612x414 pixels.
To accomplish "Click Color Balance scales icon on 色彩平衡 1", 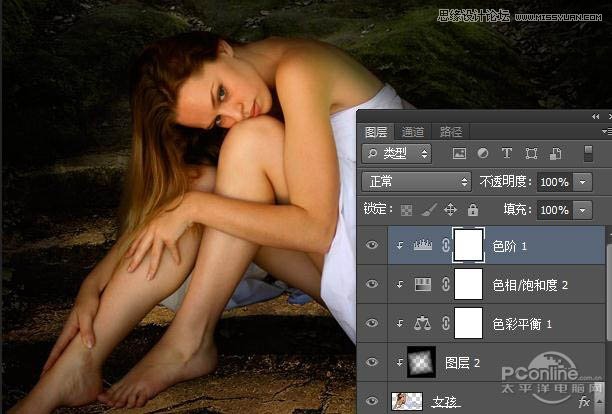I will click(x=423, y=323).
